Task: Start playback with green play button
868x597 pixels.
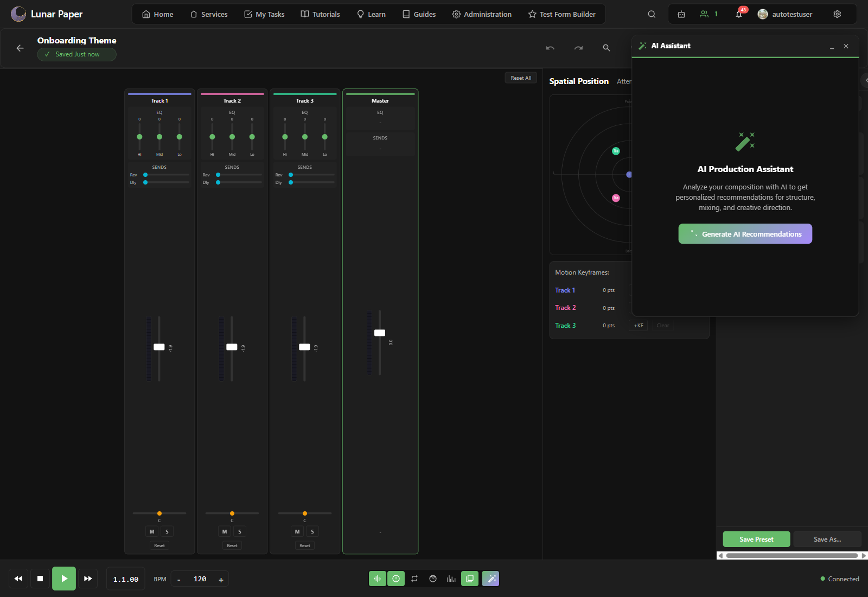Action: coord(64,579)
